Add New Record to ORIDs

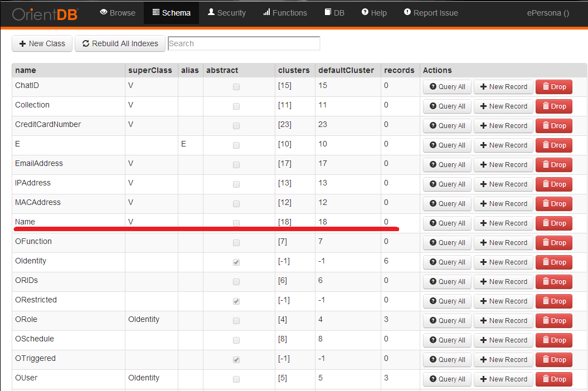503,281
